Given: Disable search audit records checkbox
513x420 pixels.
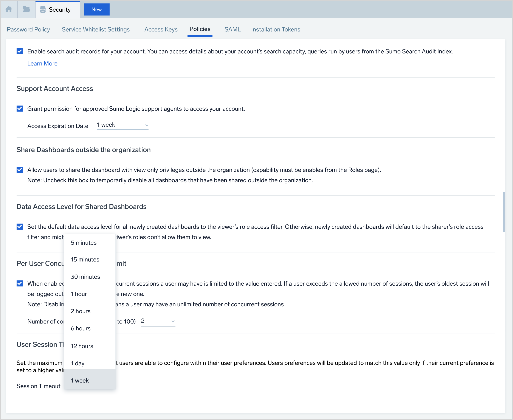Looking at the screenshot, I should pos(20,51).
